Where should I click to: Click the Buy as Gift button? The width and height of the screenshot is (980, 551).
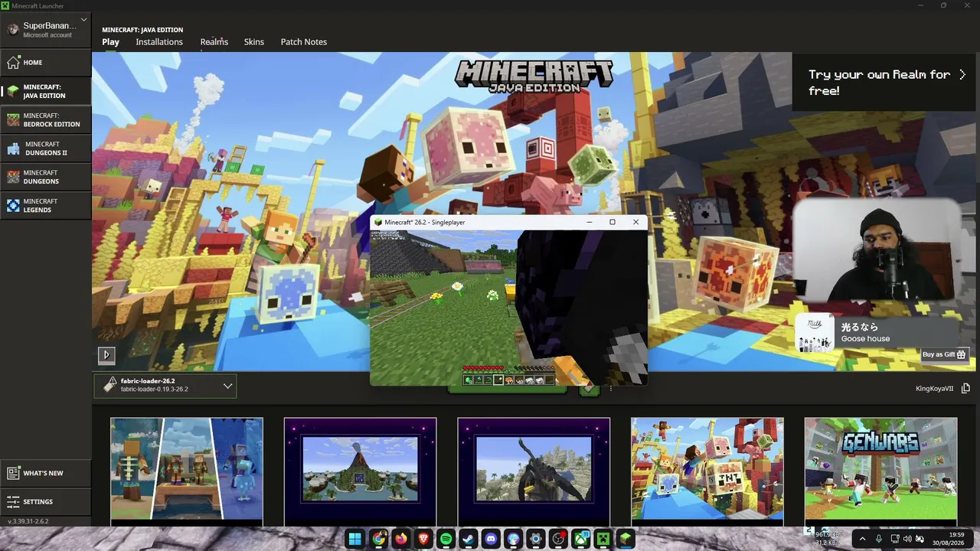tap(945, 354)
